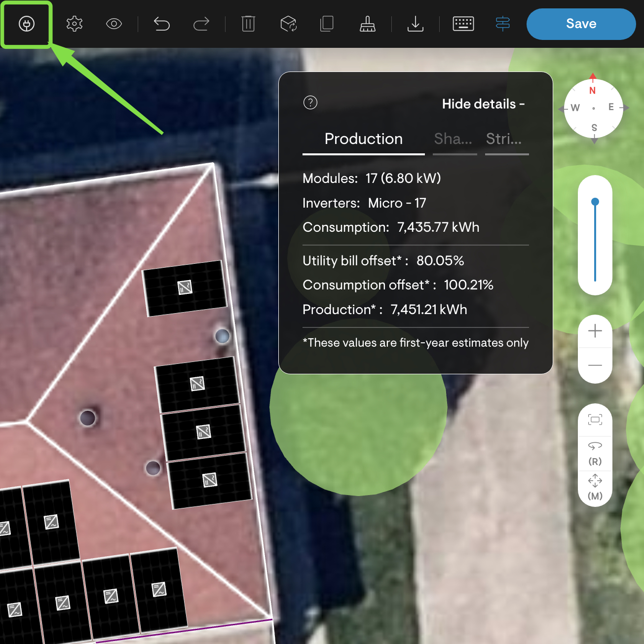Image resolution: width=644 pixels, height=644 pixels.
Task: Collapse panel with Hide details
Action: (x=483, y=104)
